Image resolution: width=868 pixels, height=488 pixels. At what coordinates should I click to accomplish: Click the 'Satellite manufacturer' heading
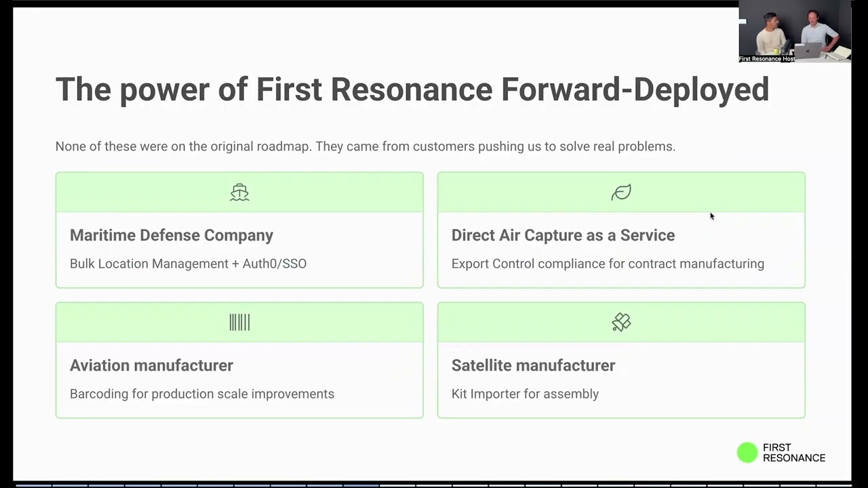coord(533,365)
